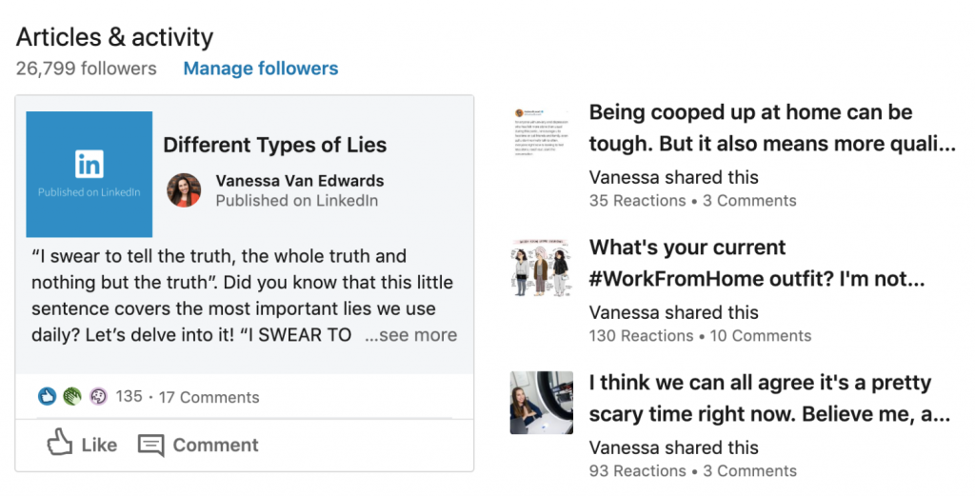Image resolution: width=977 pixels, height=497 pixels.
Task: Open post titled Being cooped up at home
Action: (x=772, y=128)
